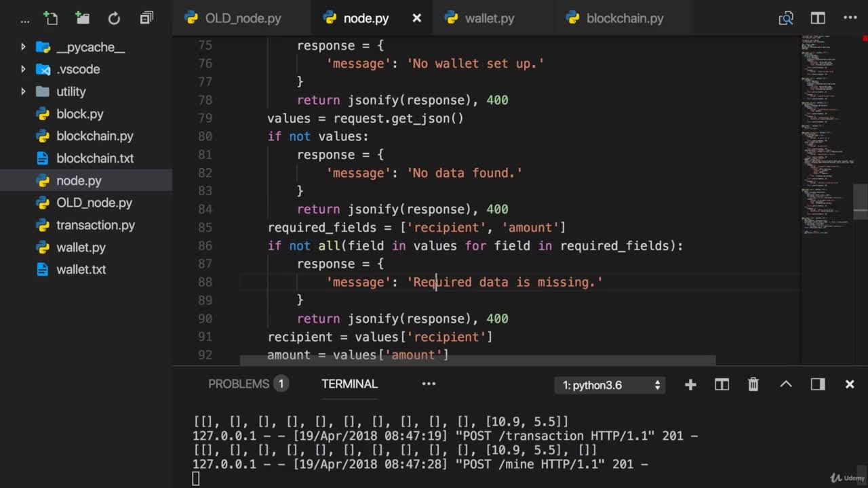Open the editor More Actions ellipsis menu
Image resolution: width=868 pixels, height=488 pixels.
pos(850,18)
